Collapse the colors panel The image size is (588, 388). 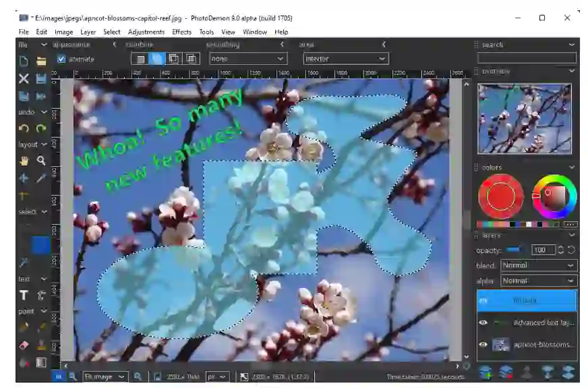pos(572,167)
